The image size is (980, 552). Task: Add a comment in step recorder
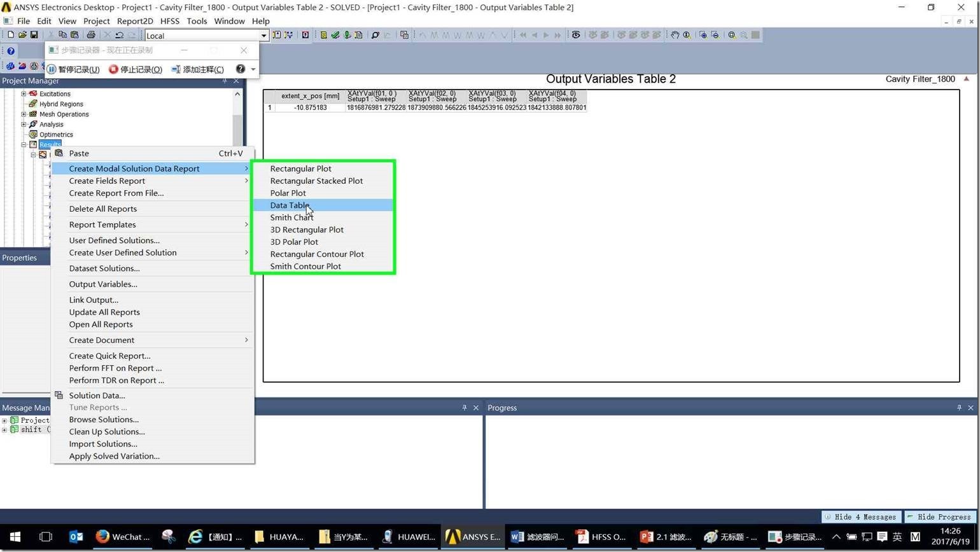[197, 69]
